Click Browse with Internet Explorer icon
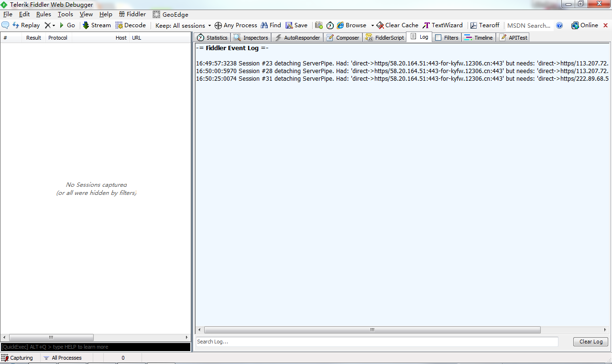The height and width of the screenshot is (364, 612). (x=351, y=25)
